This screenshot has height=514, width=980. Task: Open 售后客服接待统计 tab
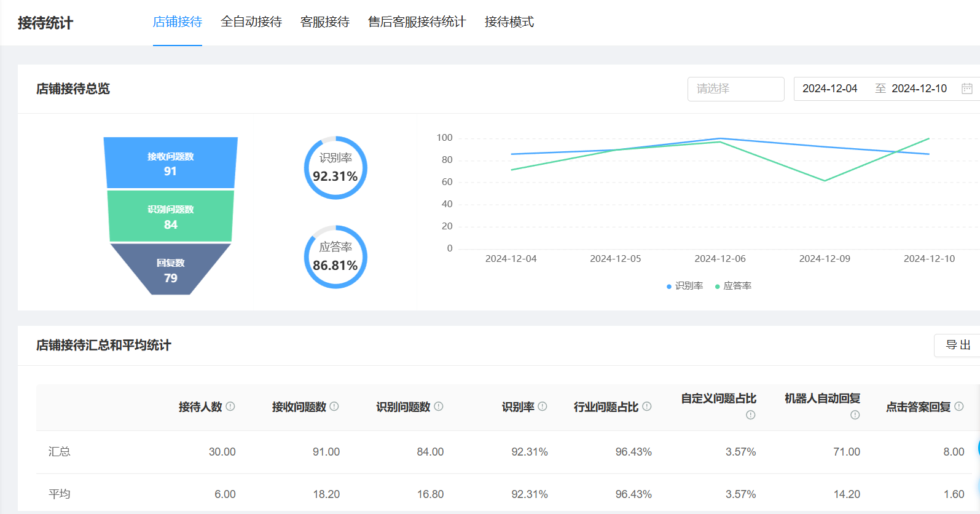[x=417, y=22]
